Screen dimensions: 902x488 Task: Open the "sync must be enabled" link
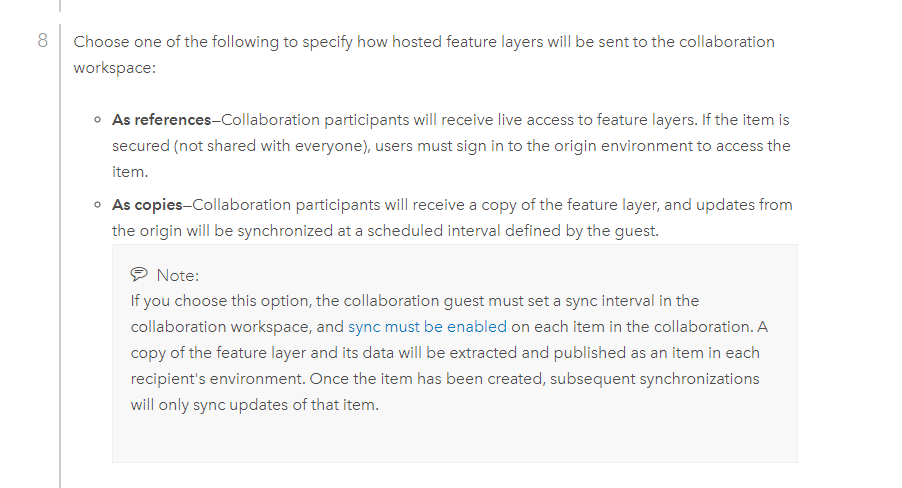(427, 326)
